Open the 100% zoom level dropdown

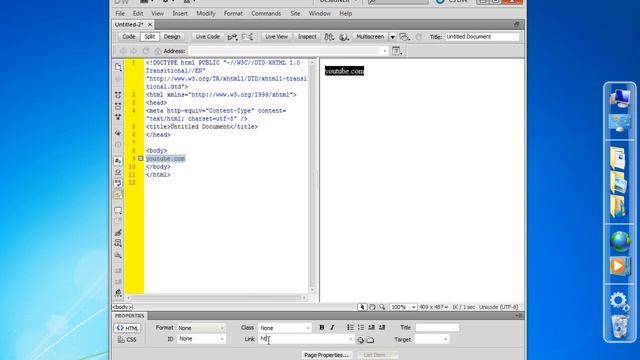point(403,307)
